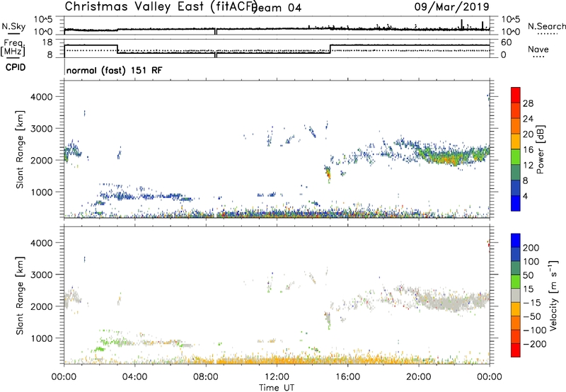Click the 3000 tick of the power panel
Screen dimensions: 566x392
click(x=41, y=129)
